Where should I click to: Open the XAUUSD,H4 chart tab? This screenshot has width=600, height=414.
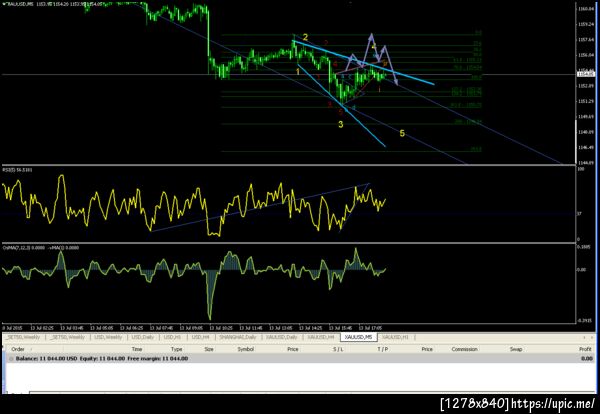point(321,337)
